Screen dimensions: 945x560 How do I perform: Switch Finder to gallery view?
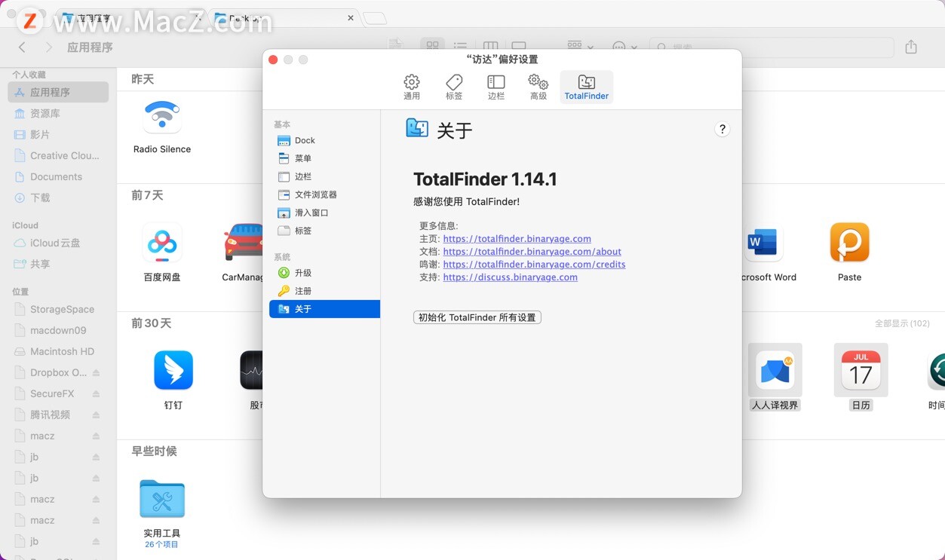[x=519, y=46]
